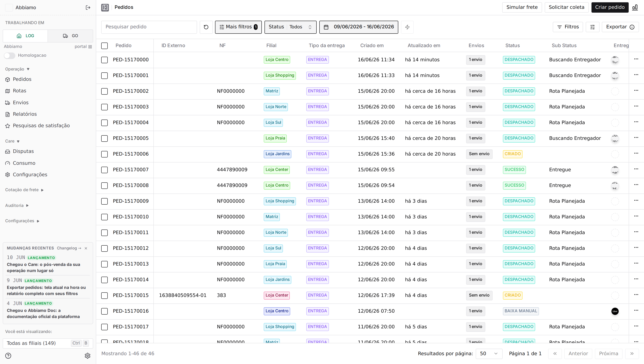Click the Pedidos box icon in sidebar
Screen dimensions: 644x364
click(8, 80)
